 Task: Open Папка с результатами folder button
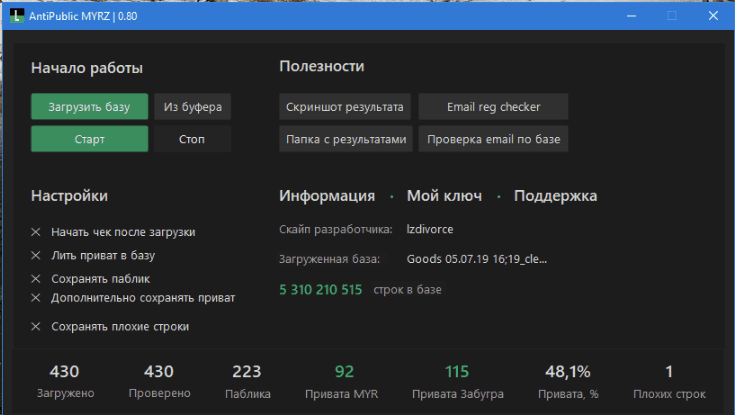pos(346,139)
